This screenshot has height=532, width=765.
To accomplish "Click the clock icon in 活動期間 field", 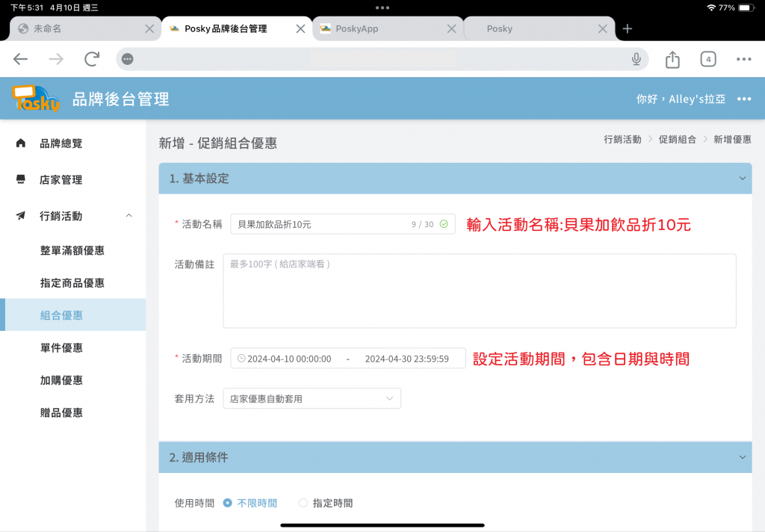I will pyautogui.click(x=241, y=358).
